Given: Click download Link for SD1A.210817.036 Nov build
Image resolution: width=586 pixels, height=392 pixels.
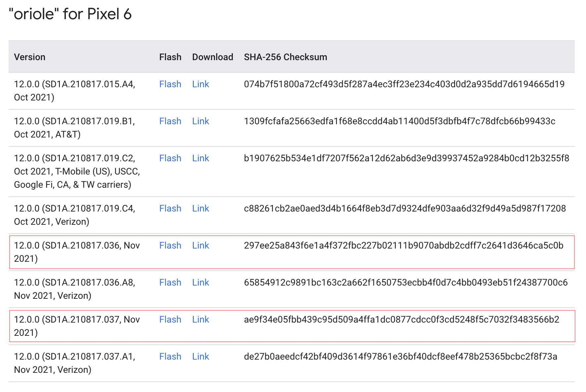Looking at the screenshot, I should [x=200, y=246].
